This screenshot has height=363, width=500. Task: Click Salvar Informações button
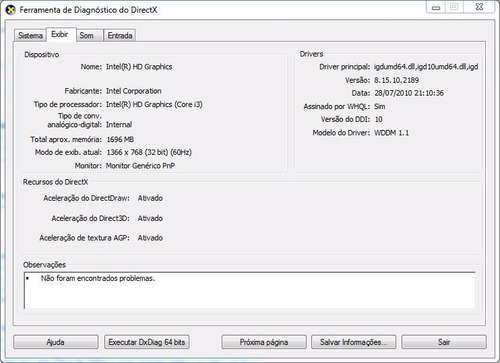pos(354,342)
